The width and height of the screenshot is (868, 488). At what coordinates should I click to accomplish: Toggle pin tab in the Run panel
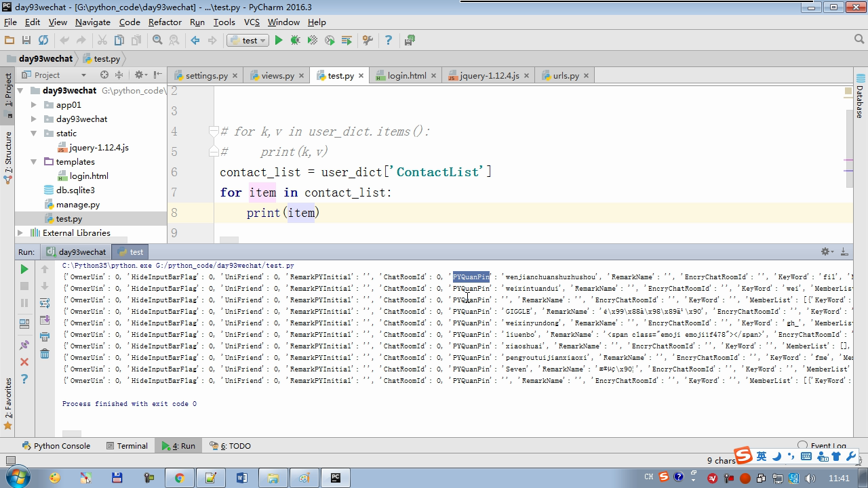(x=24, y=345)
